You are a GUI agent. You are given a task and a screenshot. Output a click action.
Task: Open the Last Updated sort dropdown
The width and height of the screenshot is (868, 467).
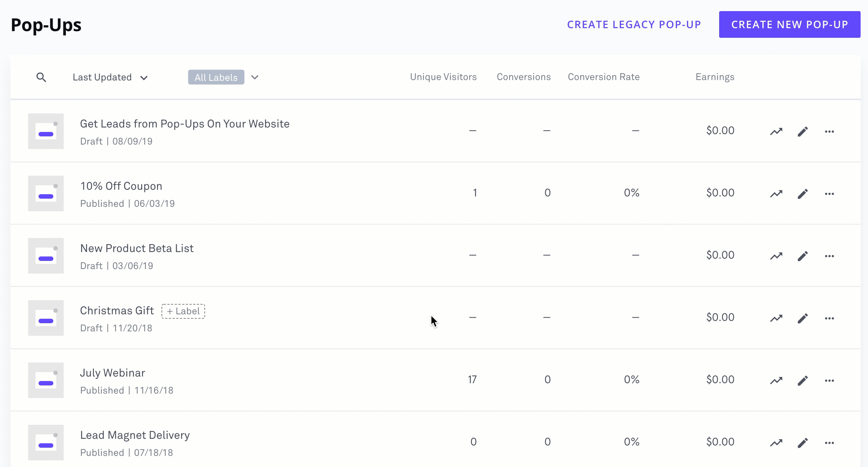click(x=110, y=77)
